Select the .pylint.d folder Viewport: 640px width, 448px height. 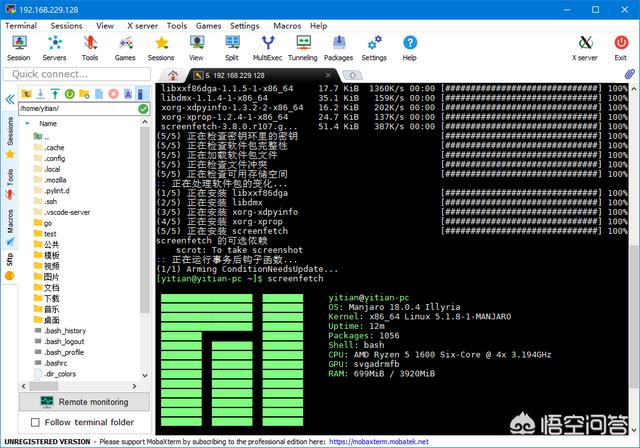[52, 191]
